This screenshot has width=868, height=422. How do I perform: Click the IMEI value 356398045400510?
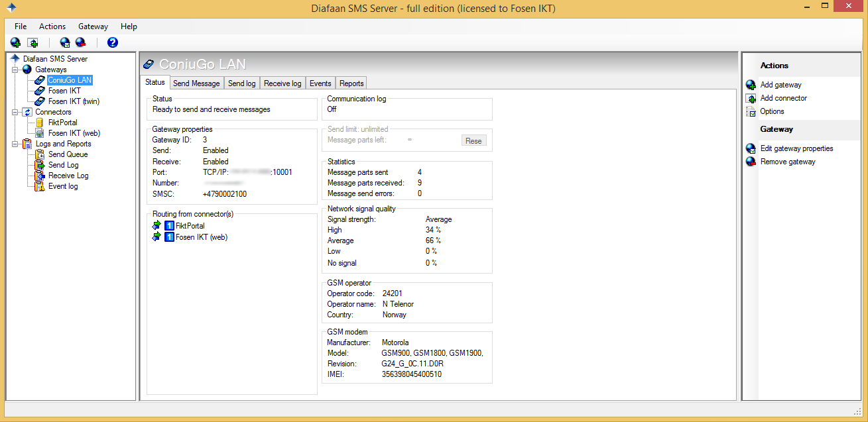tap(412, 374)
